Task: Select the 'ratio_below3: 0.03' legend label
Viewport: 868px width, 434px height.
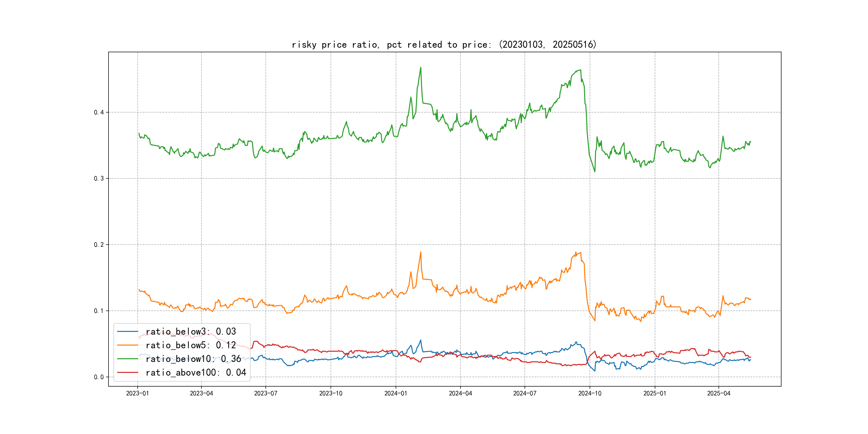Action: pyautogui.click(x=191, y=332)
